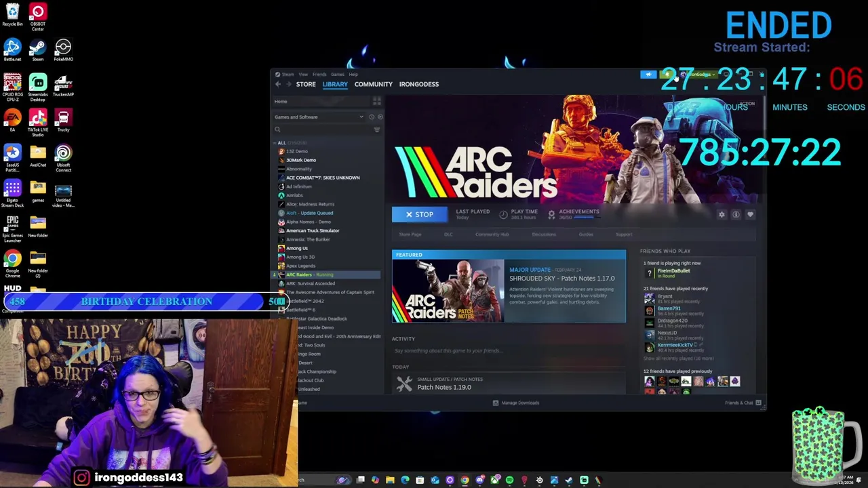Add ARC Raiders to favorites with heart
868x488 pixels.
tap(750, 214)
